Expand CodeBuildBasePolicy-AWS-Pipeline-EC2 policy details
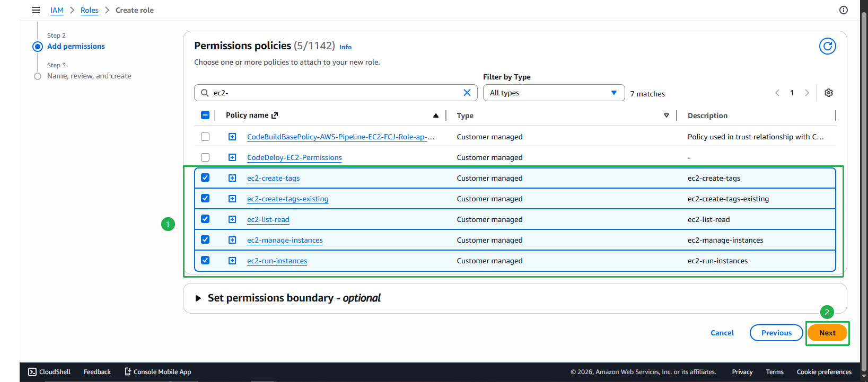 232,137
